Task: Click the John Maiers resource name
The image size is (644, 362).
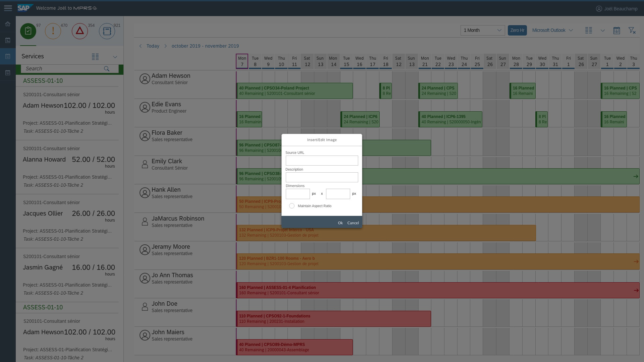Action: tap(168, 332)
